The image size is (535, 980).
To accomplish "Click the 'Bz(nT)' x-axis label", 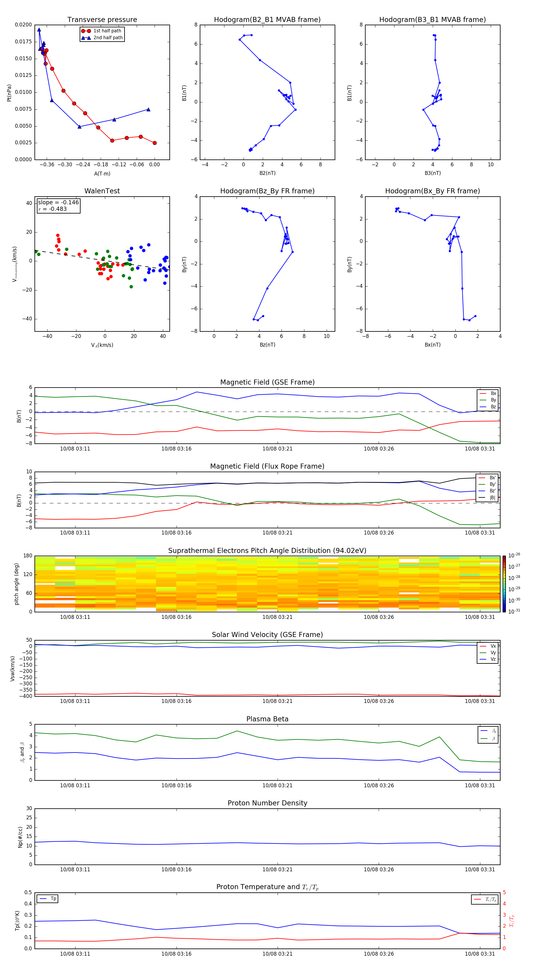I will pos(267,345).
